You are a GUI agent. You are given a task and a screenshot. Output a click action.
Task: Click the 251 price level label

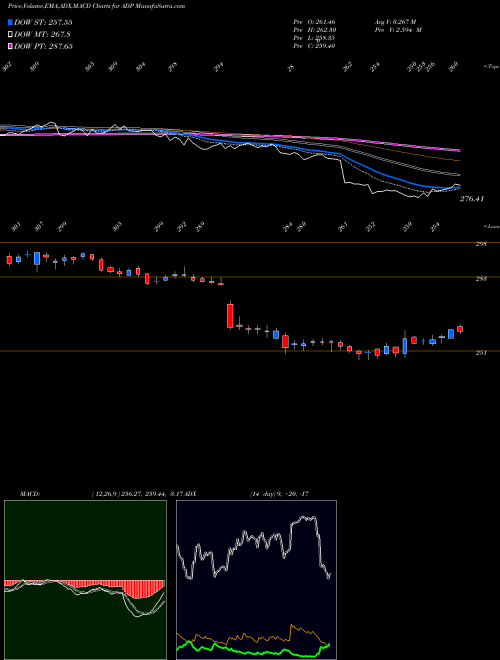pyautogui.click(x=481, y=353)
